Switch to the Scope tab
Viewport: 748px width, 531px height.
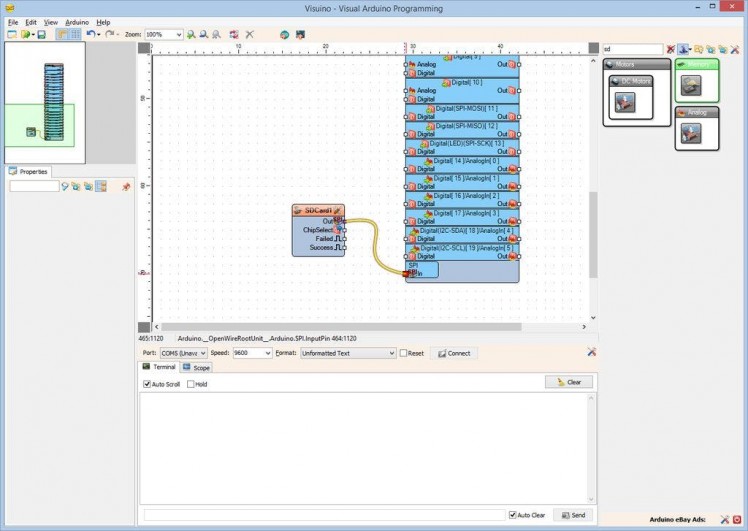pyautogui.click(x=197, y=368)
